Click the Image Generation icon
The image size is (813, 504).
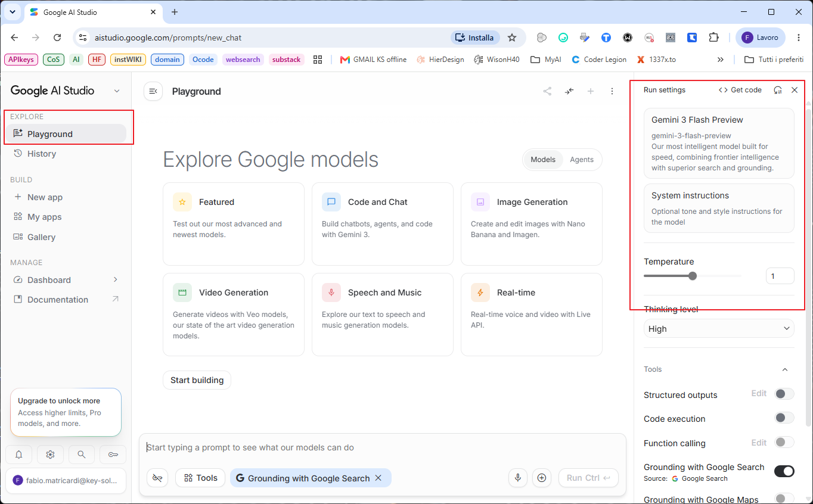[x=480, y=202]
